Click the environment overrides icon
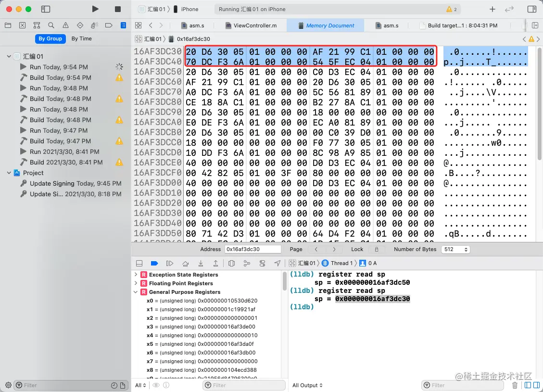 [x=262, y=263]
